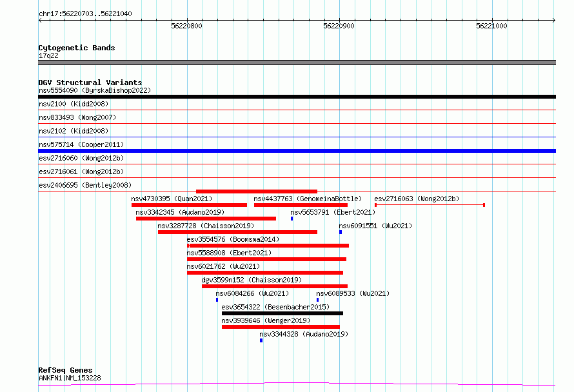The image size is (574, 392).
Task: Click the left arrow at ruler start
Action: click(40, 20)
